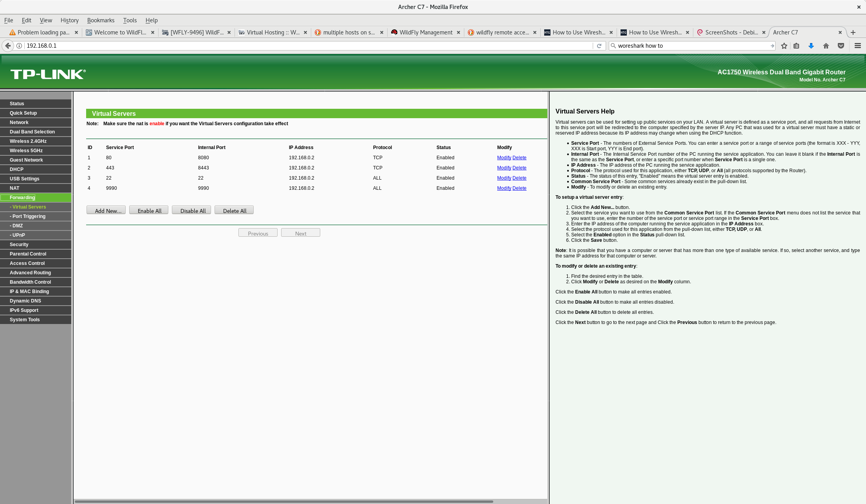Click the Pocket save icon
Viewport: 866px width, 504px height.
coord(841,46)
